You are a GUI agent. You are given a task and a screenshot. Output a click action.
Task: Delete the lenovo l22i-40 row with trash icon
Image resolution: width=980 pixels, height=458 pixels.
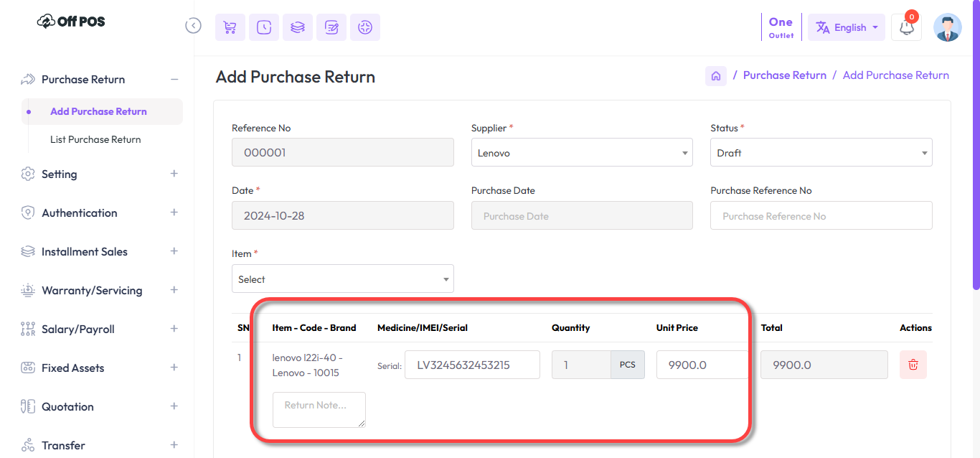(x=913, y=365)
